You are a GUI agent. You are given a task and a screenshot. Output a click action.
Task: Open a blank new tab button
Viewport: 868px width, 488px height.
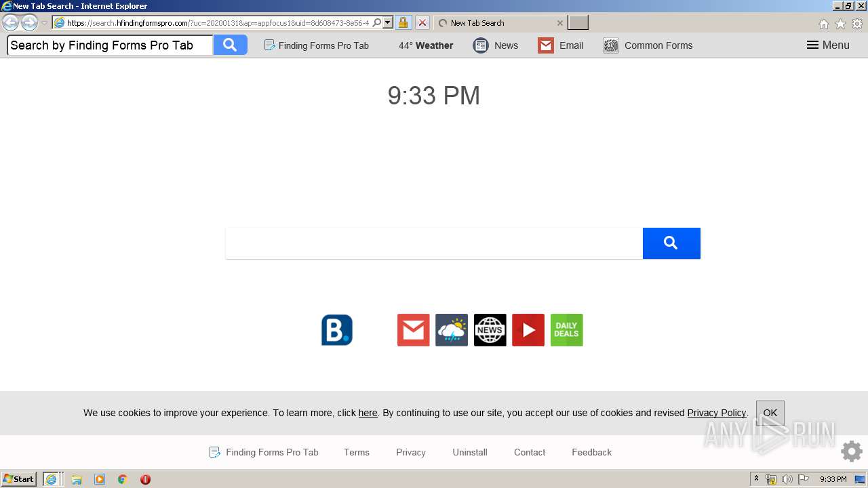[578, 23]
